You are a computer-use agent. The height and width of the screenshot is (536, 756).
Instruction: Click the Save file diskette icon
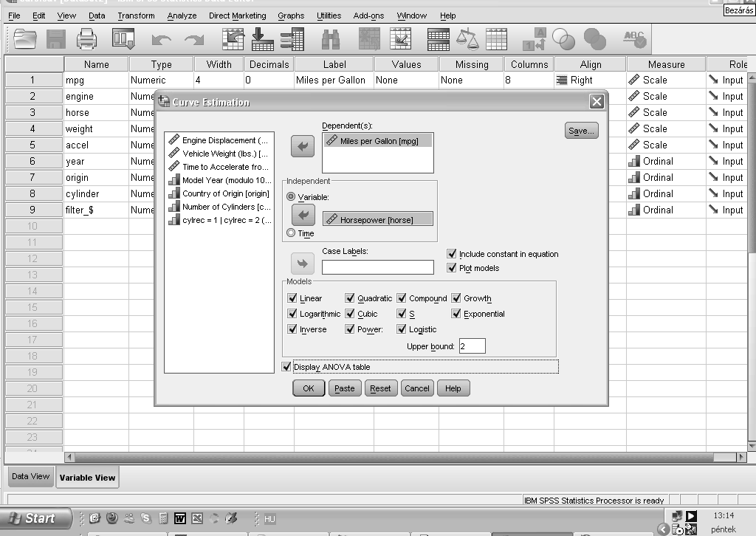click(x=56, y=39)
